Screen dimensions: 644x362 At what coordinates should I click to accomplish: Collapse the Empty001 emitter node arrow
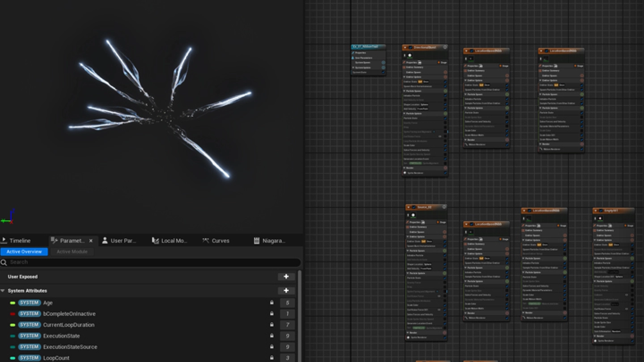coord(596,210)
